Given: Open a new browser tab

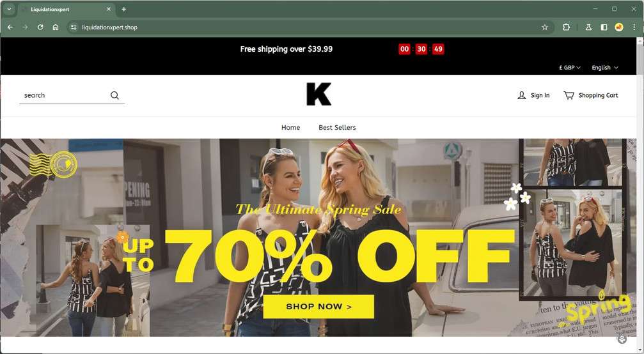Looking at the screenshot, I should click(123, 9).
